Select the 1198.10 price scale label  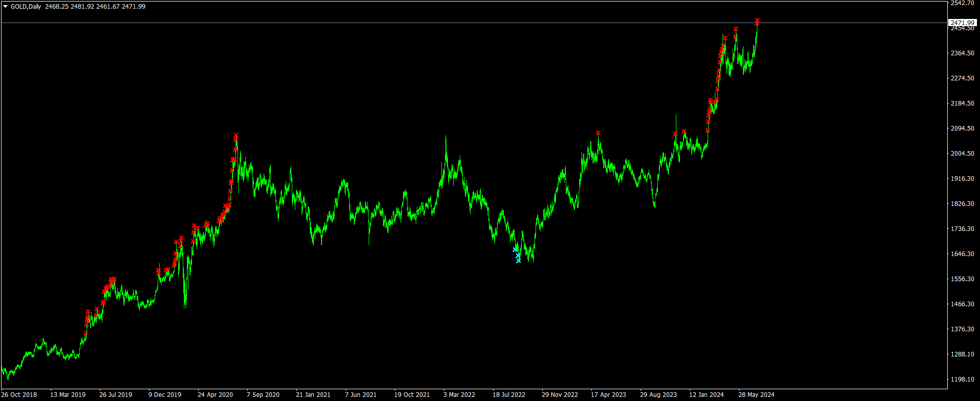point(963,379)
